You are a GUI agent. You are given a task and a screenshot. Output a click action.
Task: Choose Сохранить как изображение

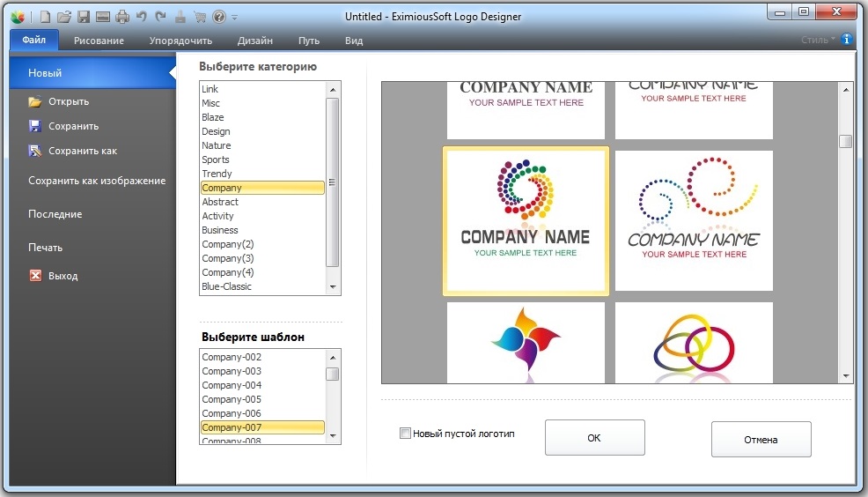click(x=97, y=181)
